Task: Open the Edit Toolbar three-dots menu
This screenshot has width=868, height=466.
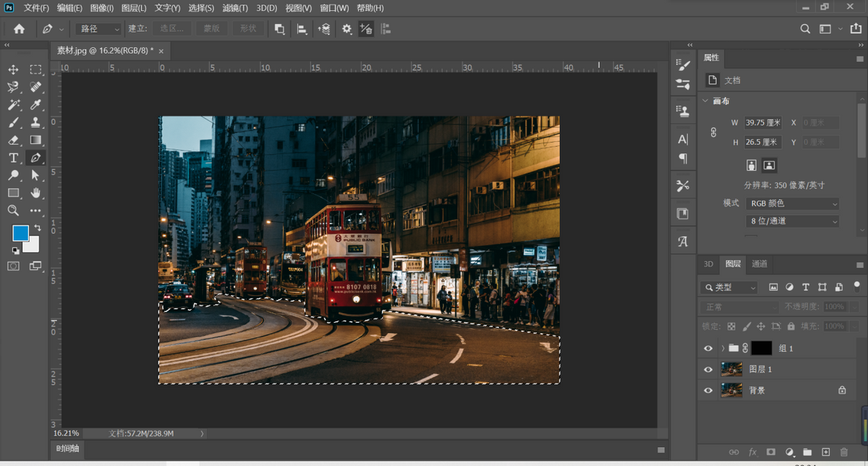Action: (35, 211)
